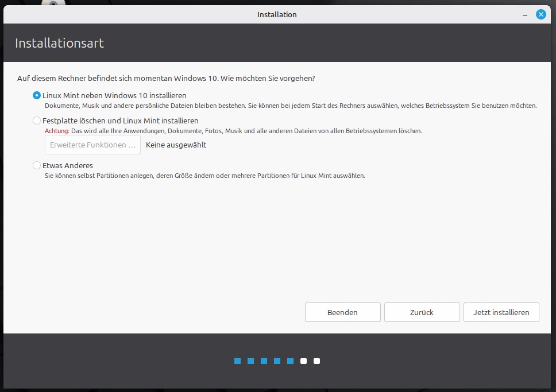
Task: Click the fifth blue progress step square
Action: [x=291, y=361]
